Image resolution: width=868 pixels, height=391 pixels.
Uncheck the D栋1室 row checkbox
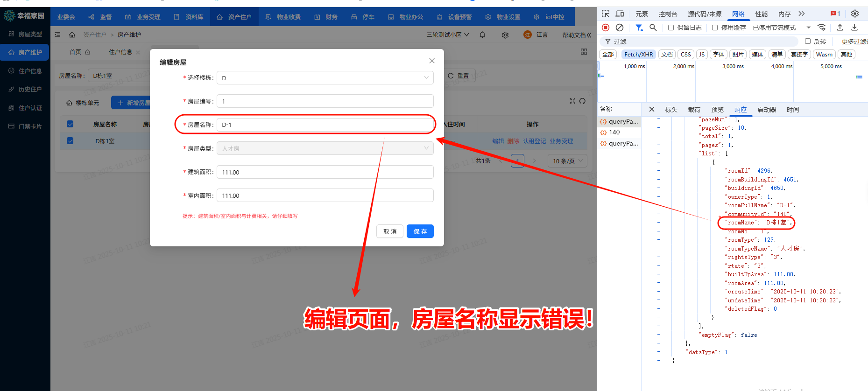pyautogui.click(x=70, y=140)
